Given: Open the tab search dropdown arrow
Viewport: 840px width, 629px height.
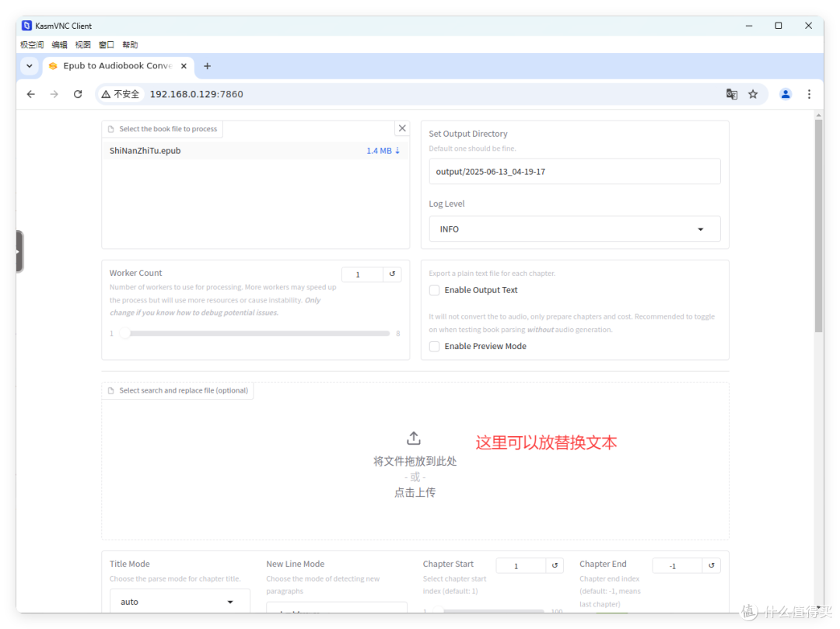Looking at the screenshot, I should click(x=30, y=66).
